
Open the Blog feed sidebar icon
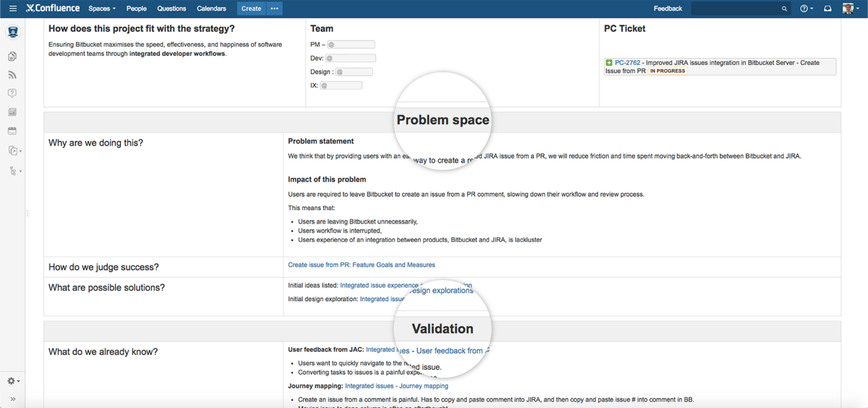12,75
